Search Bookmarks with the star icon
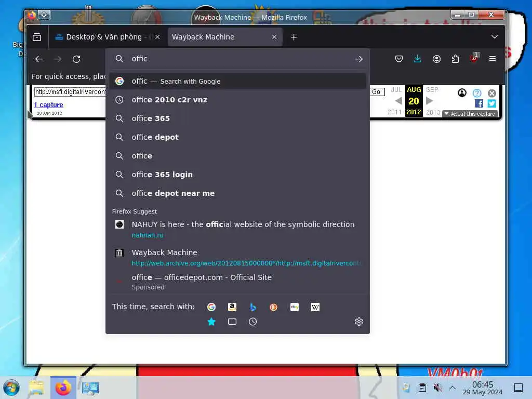Image resolution: width=532 pixels, height=399 pixels. tap(211, 322)
